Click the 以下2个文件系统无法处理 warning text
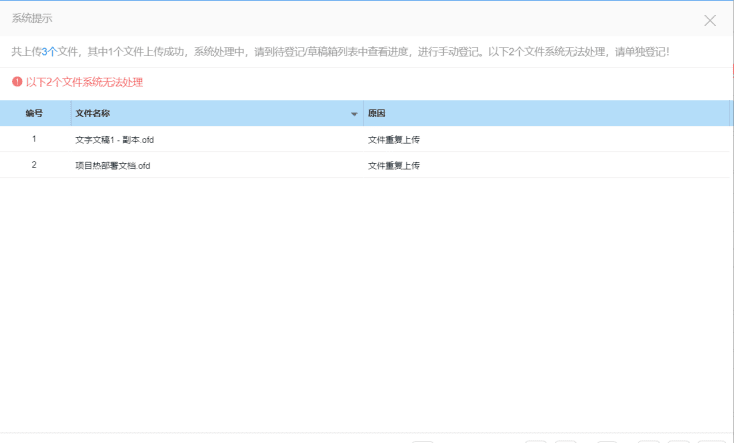Viewport: 735px width, 443px height. click(x=84, y=82)
